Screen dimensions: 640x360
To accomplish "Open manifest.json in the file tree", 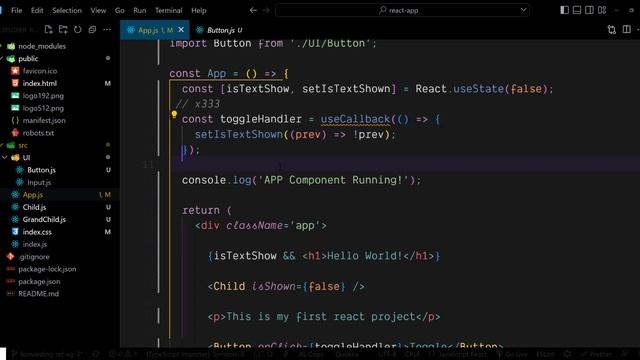I will (44, 120).
